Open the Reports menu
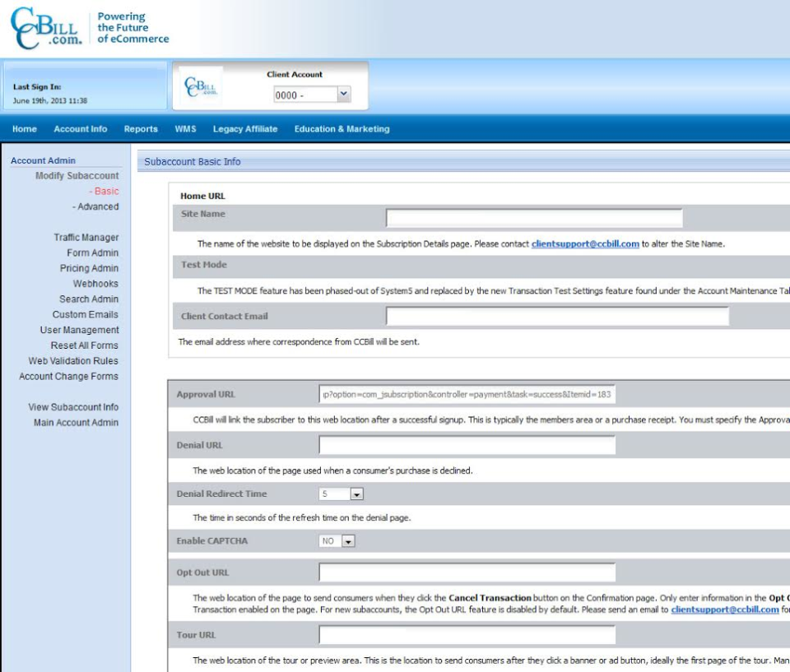790x672 pixels. (141, 129)
